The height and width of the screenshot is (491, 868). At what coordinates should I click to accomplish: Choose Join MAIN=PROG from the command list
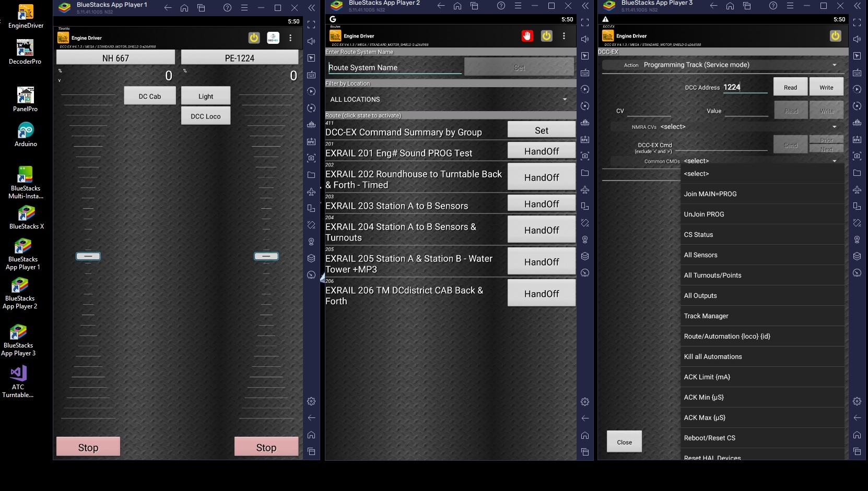click(710, 194)
